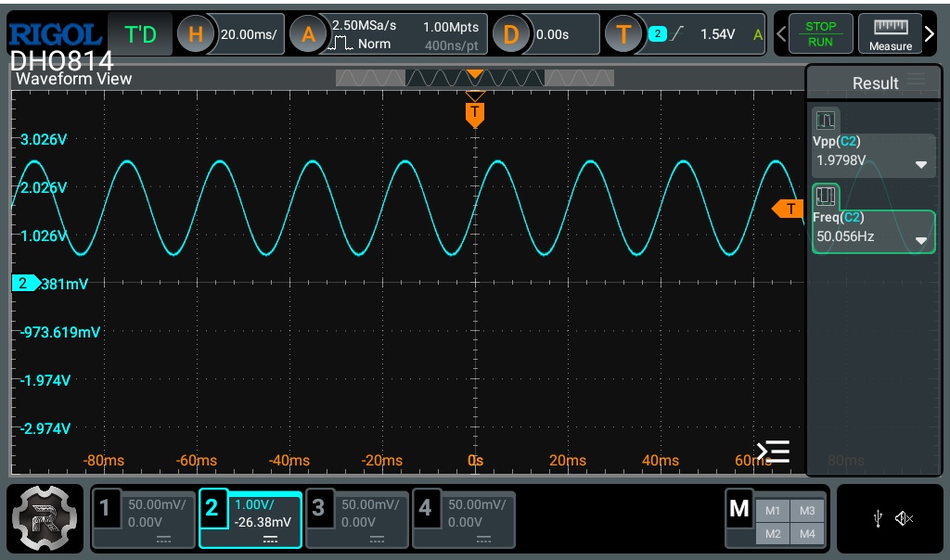Open the Rigol gear function menu
This screenshot has height=560, width=950.
[x=44, y=518]
